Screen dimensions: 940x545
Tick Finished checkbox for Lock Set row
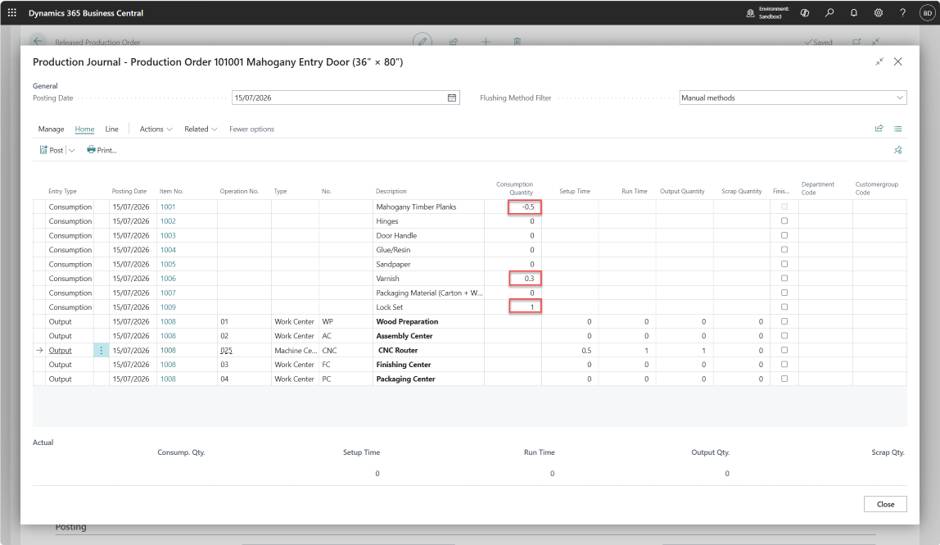pos(784,307)
